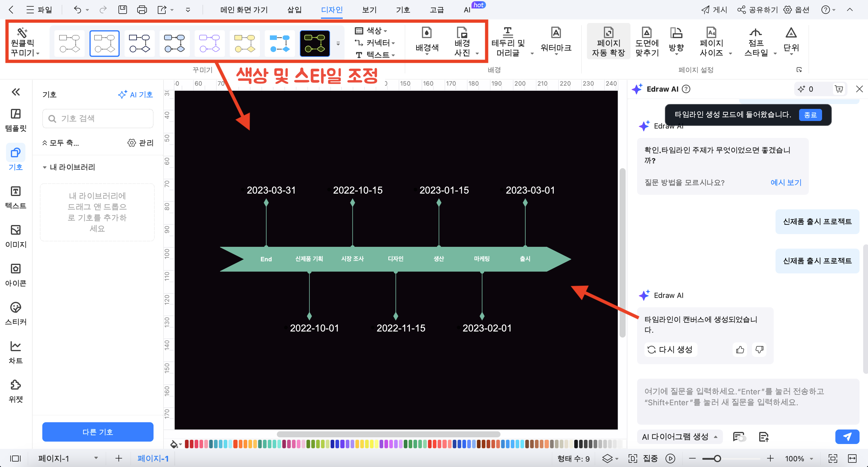Screen dimensions: 868x467
Task: Click the print icon
Action: coord(142,9)
